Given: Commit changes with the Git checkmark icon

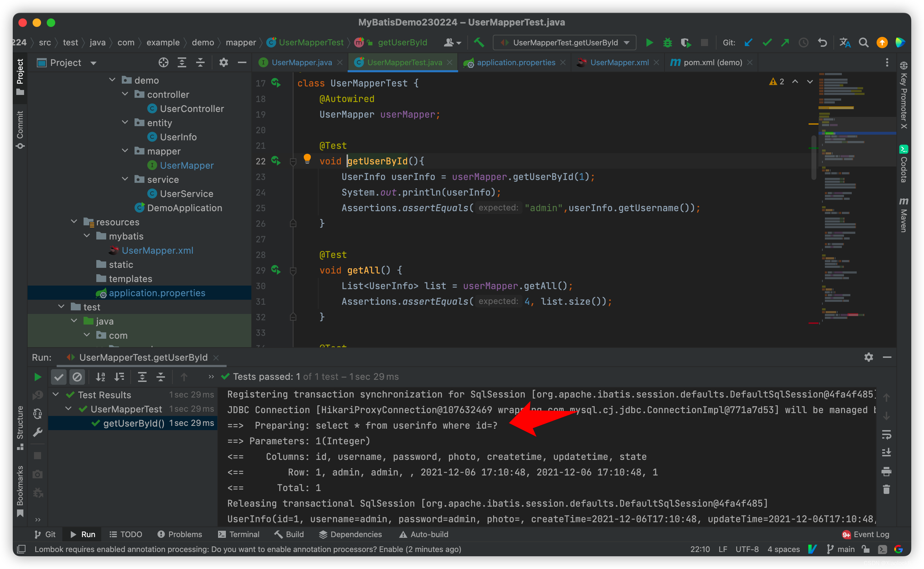Looking at the screenshot, I should tap(766, 43).
